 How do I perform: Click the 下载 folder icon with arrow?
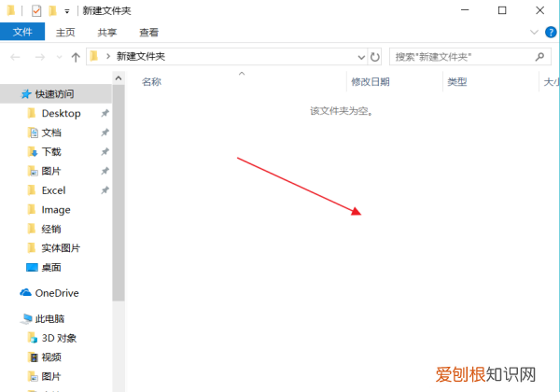pos(33,152)
